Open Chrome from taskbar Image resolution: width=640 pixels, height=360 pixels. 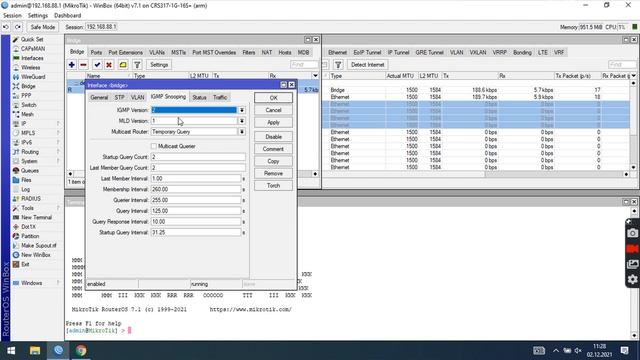(81, 351)
